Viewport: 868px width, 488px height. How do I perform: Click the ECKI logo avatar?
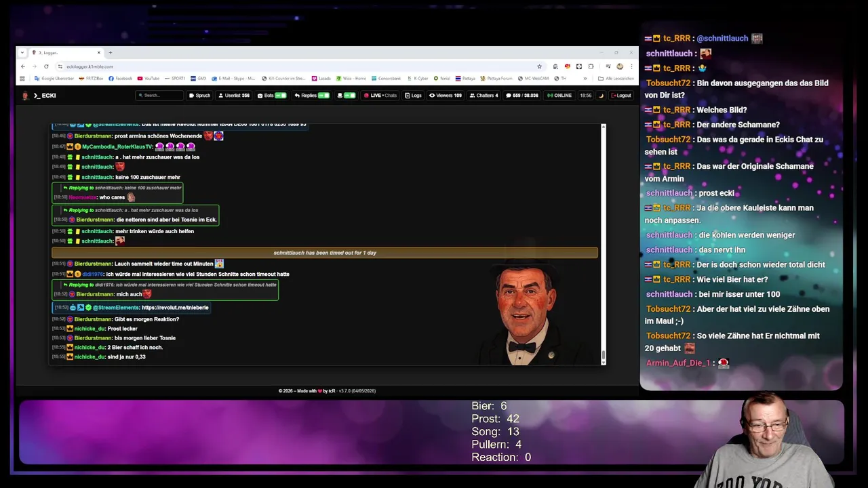tap(26, 96)
